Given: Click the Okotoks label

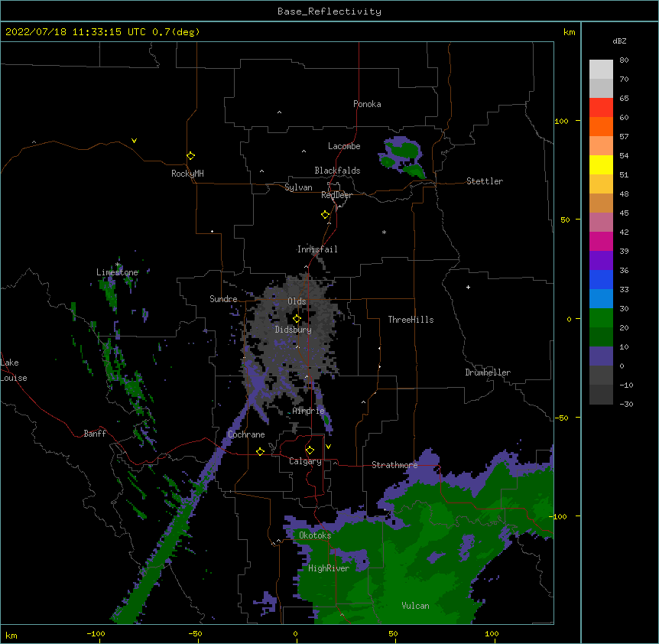Looking at the screenshot, I should click(x=315, y=535).
